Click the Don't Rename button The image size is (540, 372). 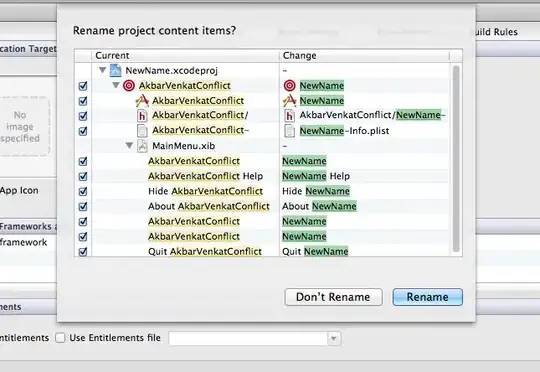point(333,297)
